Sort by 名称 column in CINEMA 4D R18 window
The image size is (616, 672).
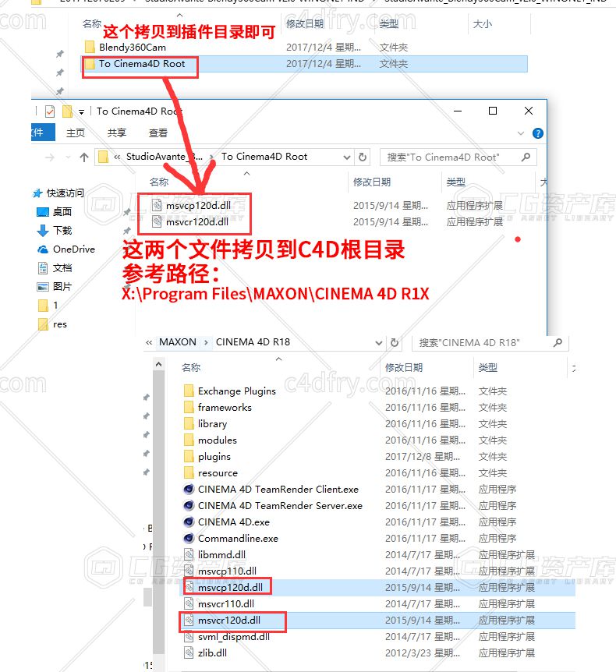click(x=191, y=367)
